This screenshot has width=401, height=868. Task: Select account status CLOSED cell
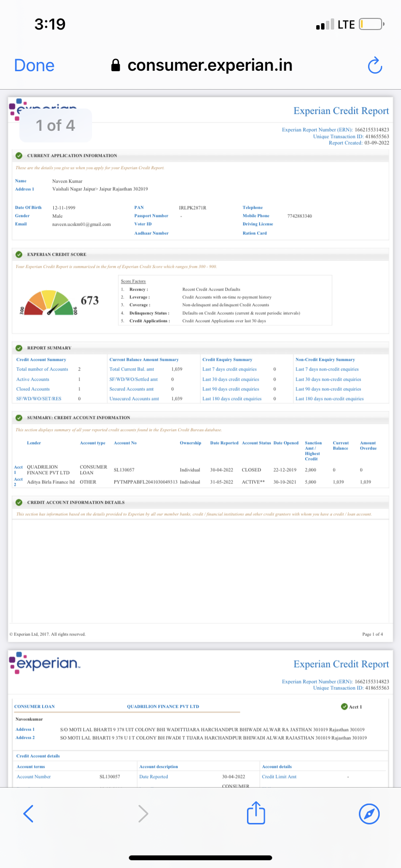pyautogui.click(x=251, y=470)
